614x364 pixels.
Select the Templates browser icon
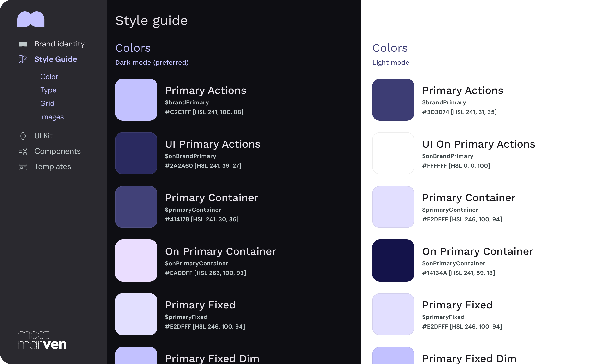pyautogui.click(x=23, y=166)
